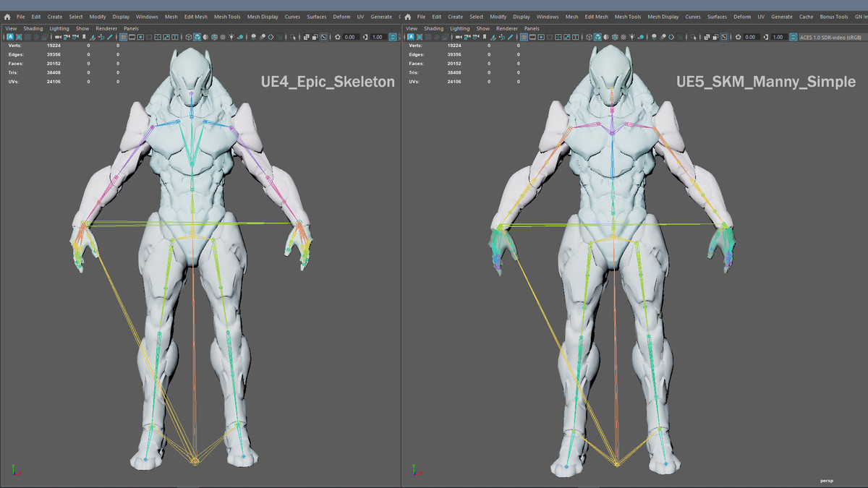The width and height of the screenshot is (868, 488).
Task: Open the Show panel menu in UE5 viewport
Action: pos(483,28)
